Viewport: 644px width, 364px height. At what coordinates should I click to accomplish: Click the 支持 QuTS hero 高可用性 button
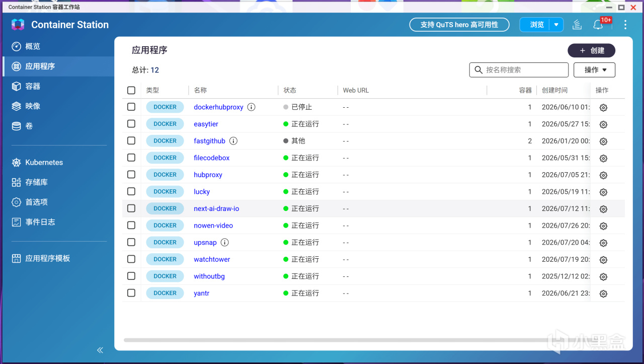(x=459, y=25)
